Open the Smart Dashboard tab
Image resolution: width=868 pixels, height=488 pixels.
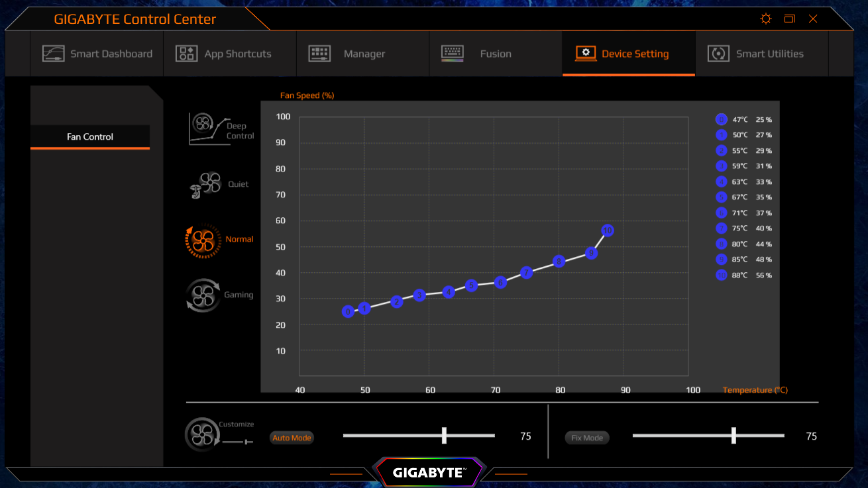point(97,54)
